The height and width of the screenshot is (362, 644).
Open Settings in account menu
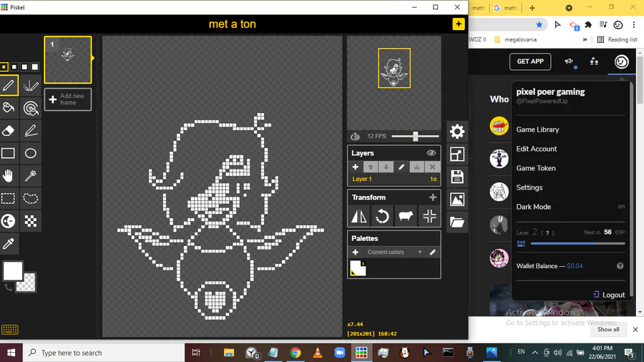tap(530, 187)
